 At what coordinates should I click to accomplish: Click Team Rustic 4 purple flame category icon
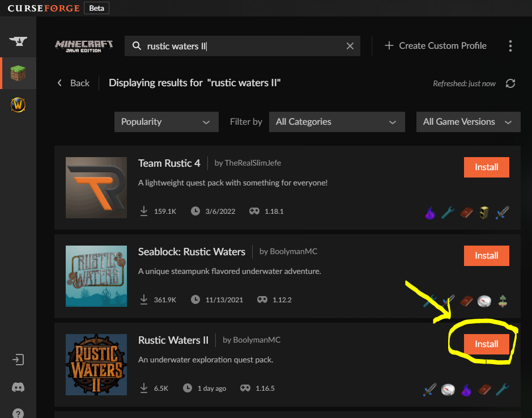430,213
